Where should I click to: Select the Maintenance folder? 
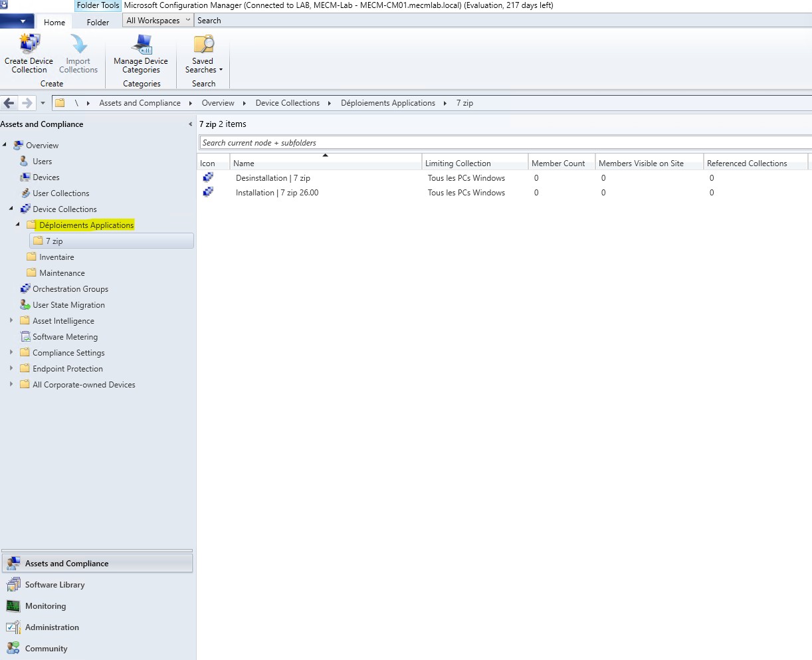tap(62, 273)
